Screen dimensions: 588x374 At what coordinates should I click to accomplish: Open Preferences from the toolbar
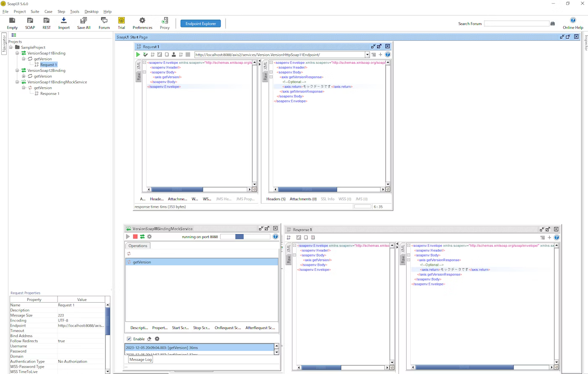point(142,23)
